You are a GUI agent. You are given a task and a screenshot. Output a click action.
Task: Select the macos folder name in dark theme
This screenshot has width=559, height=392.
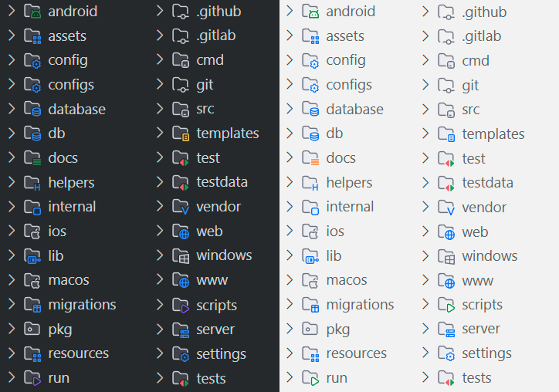click(x=69, y=280)
